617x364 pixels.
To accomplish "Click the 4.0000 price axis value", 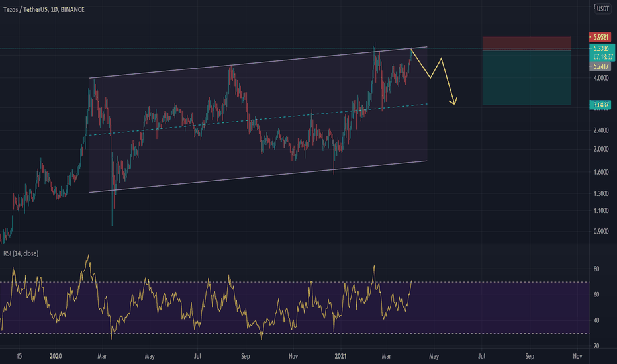I will tap(601, 78).
